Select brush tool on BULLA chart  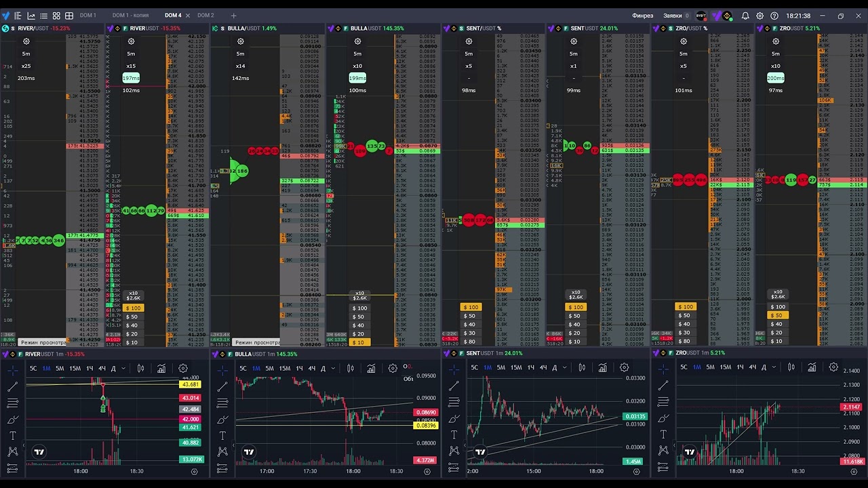tap(222, 420)
